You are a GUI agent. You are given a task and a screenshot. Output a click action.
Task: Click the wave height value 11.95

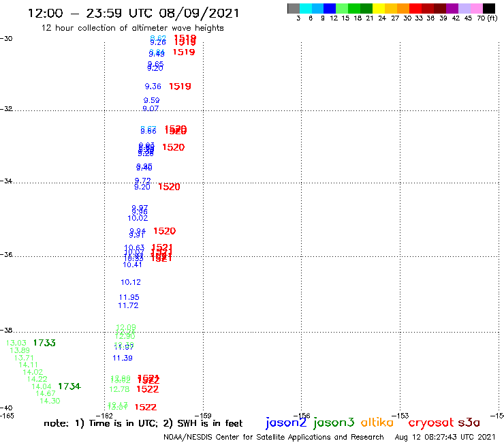[x=129, y=297]
